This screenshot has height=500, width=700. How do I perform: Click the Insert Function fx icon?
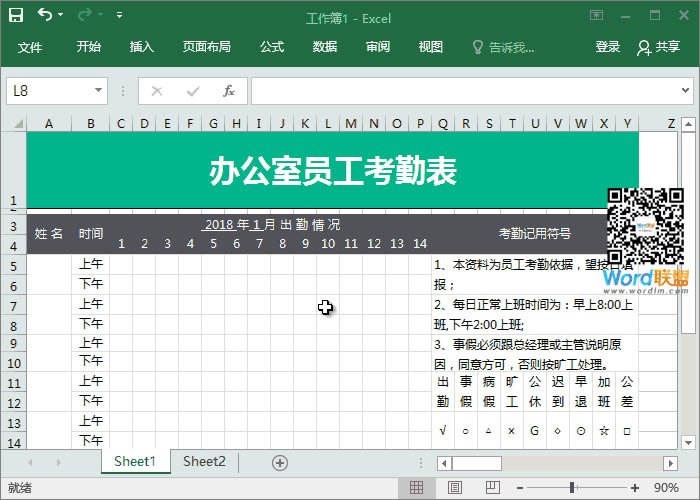228,91
